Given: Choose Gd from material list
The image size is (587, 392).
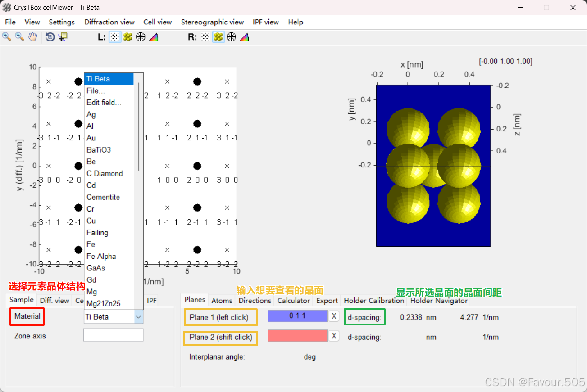Looking at the screenshot, I should tap(109, 280).
